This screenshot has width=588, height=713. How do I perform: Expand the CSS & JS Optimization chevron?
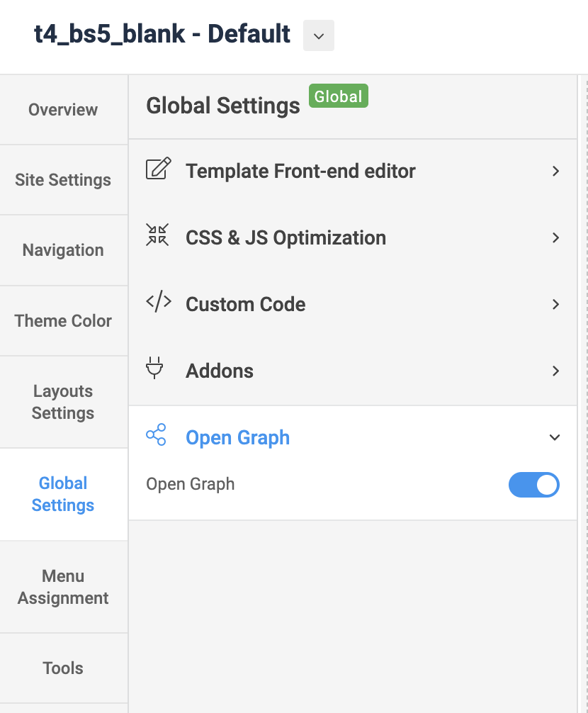pos(555,237)
